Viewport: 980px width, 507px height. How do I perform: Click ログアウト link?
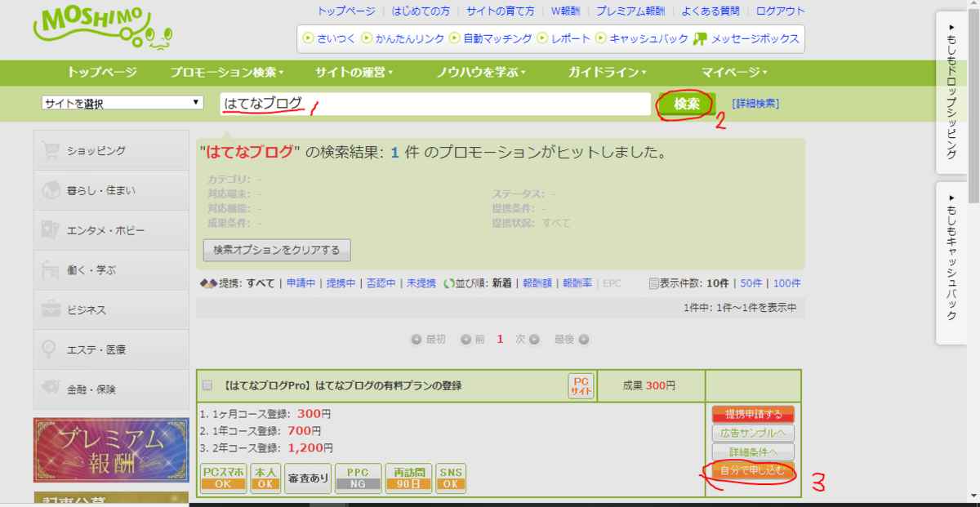pyautogui.click(x=781, y=11)
